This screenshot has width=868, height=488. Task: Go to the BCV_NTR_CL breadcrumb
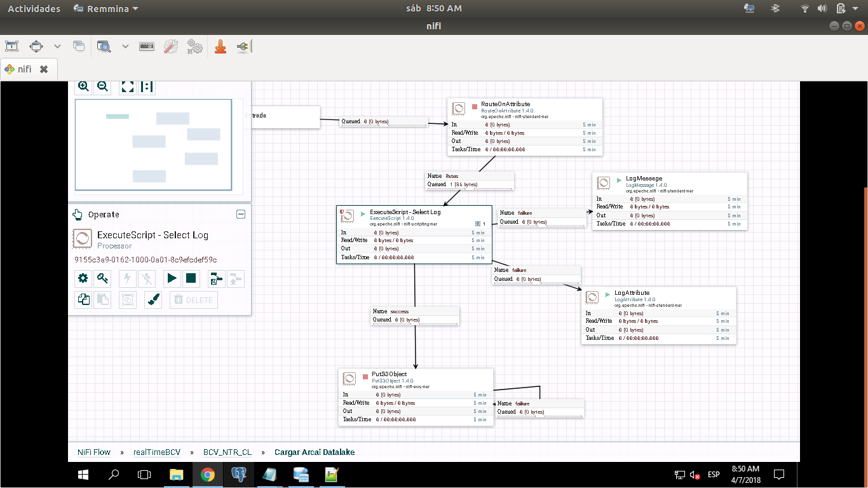click(x=227, y=452)
